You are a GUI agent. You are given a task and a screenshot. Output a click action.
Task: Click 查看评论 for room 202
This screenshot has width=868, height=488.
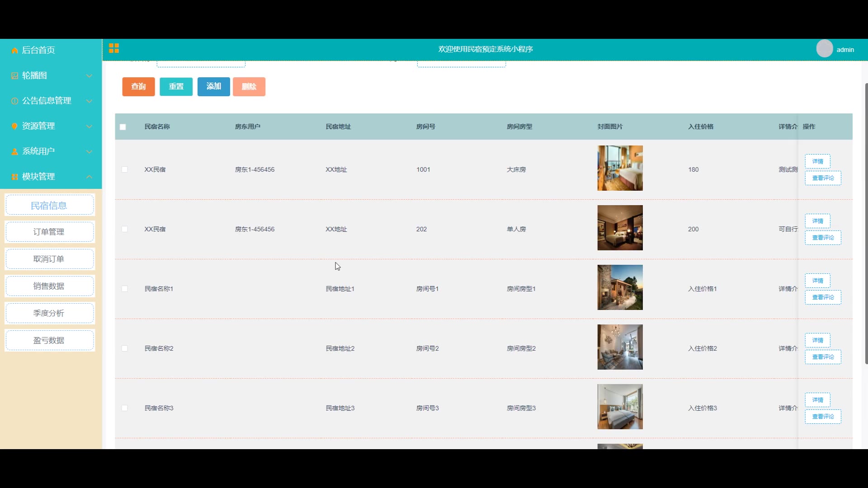point(823,238)
